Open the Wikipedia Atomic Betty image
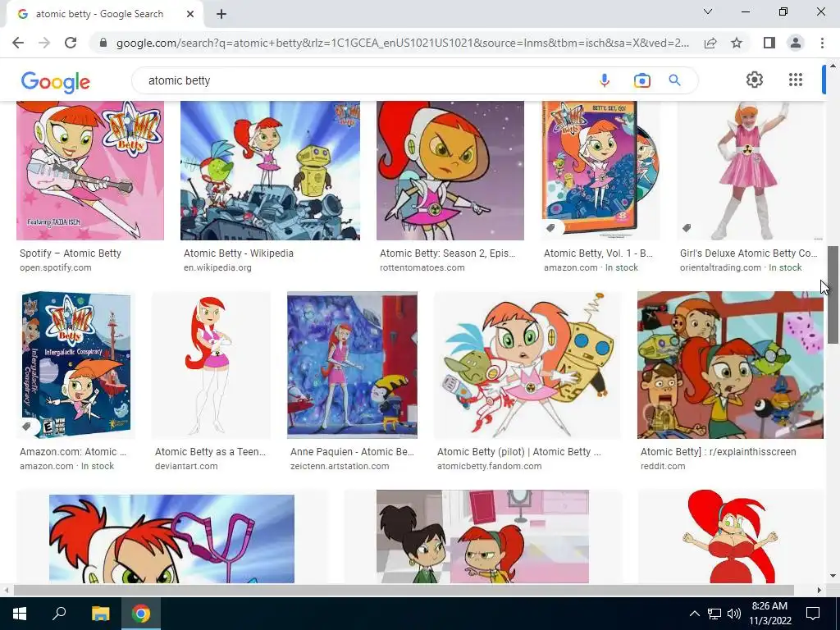This screenshot has width=840, height=630. click(x=270, y=171)
